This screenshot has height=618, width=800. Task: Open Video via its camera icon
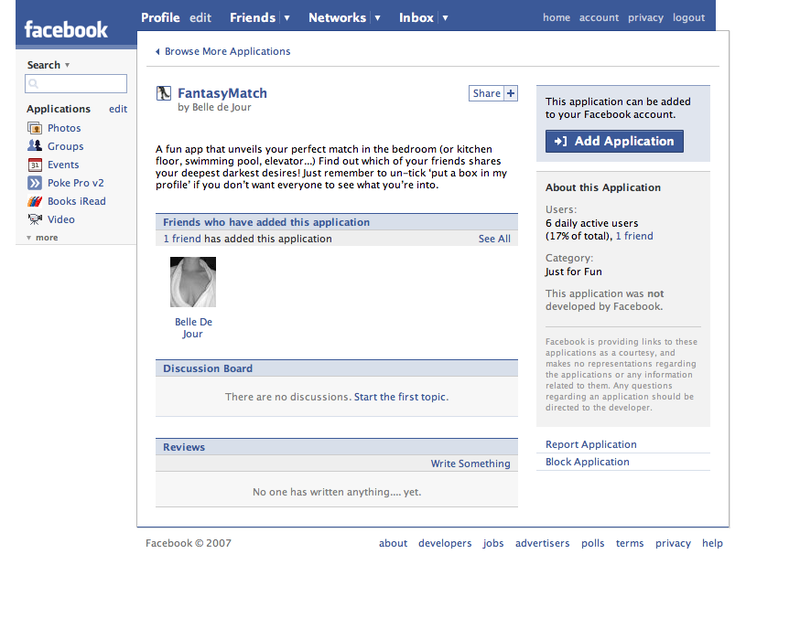point(35,219)
